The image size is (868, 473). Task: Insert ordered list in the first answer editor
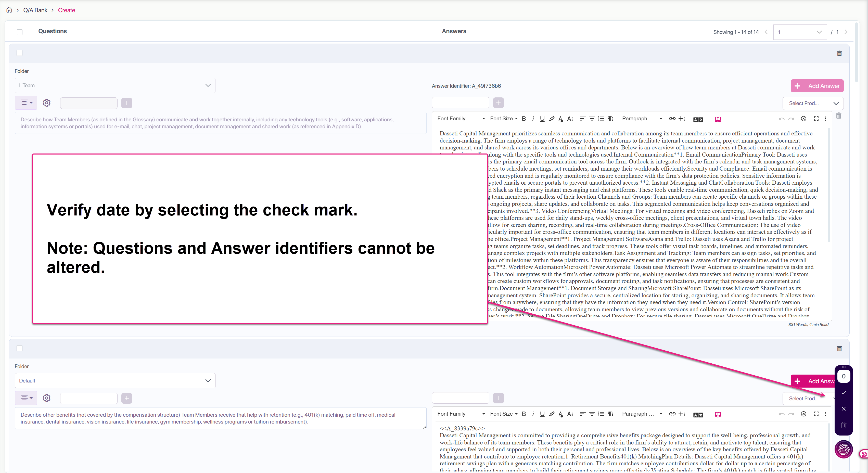(601, 119)
